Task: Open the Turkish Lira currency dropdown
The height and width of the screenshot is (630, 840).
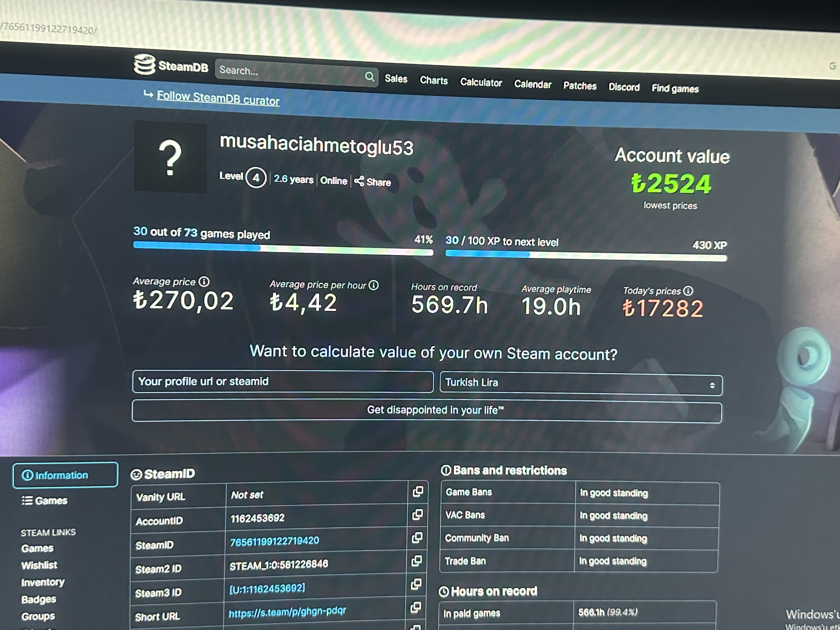Action: click(581, 384)
